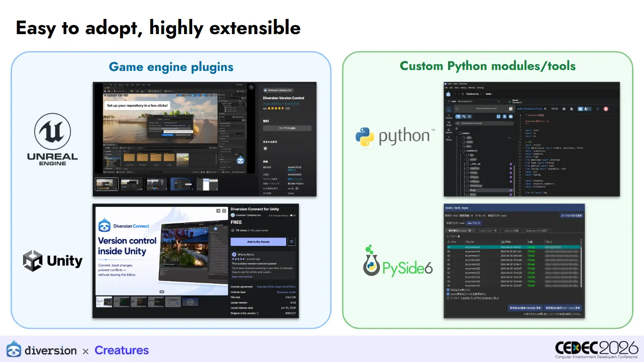
Task: Select the last video thumbnail in Unity gallery
Action: point(190,302)
